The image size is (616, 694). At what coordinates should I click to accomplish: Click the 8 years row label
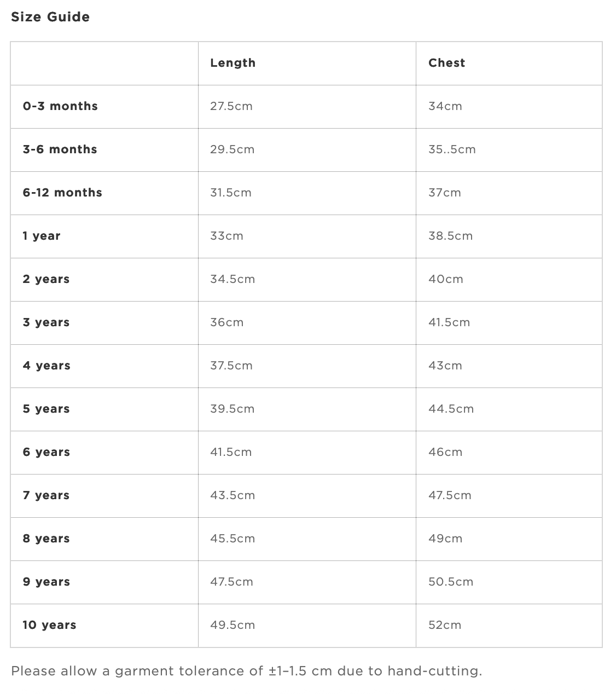46,539
